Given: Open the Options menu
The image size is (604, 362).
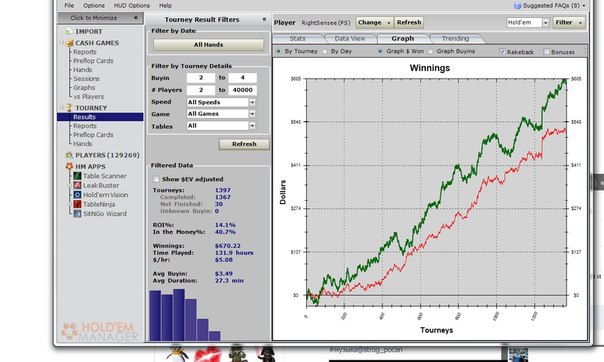Looking at the screenshot, I should (x=94, y=5).
